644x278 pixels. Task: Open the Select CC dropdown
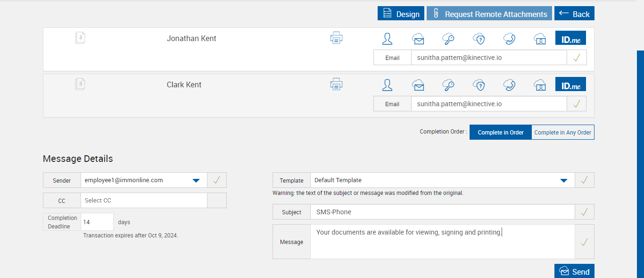144,201
